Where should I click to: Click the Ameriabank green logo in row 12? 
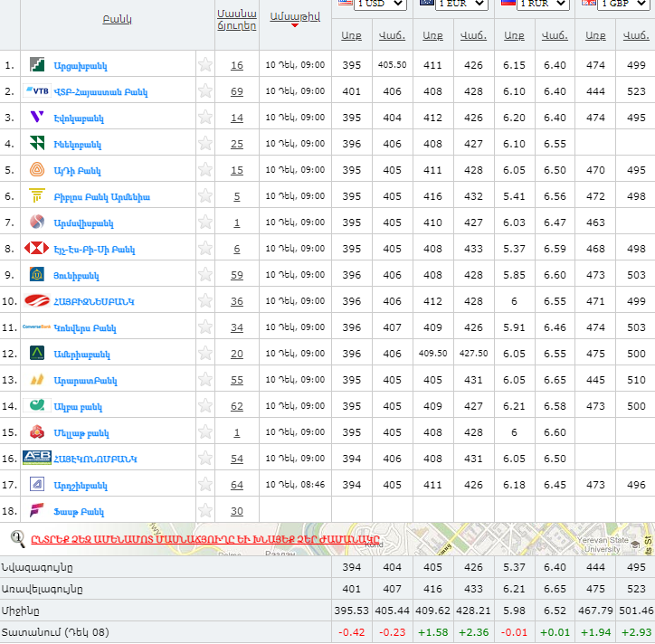tap(37, 354)
